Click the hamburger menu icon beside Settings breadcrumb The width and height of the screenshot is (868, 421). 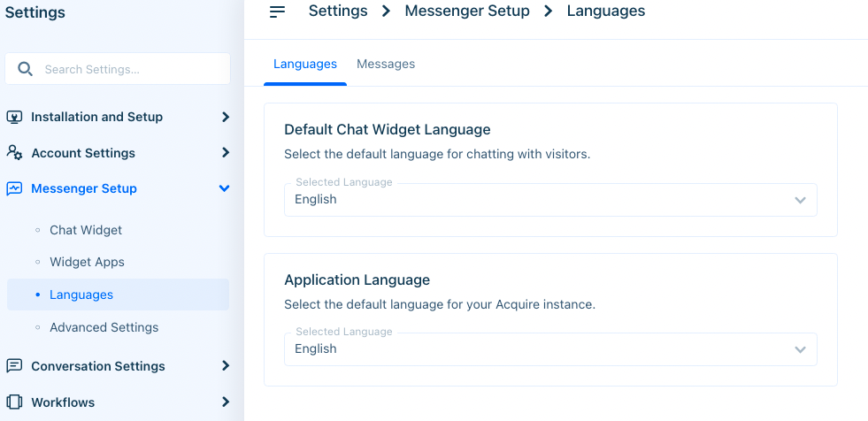(277, 11)
